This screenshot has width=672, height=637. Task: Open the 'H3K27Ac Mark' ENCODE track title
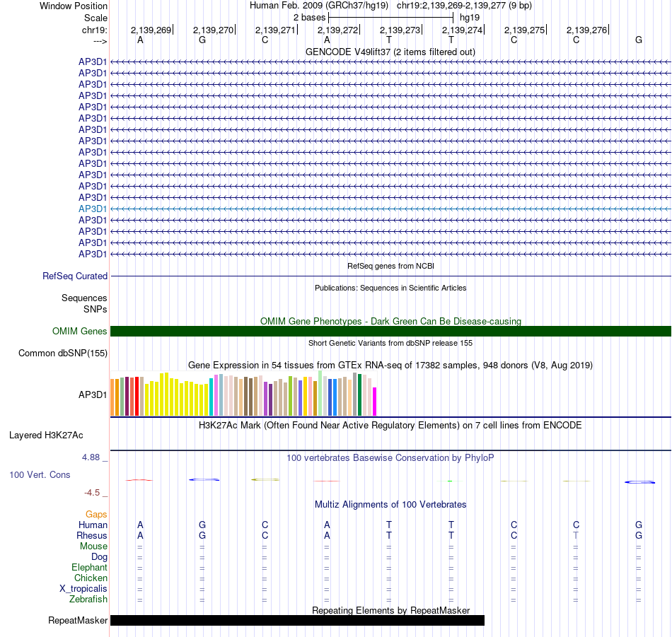(x=390, y=426)
